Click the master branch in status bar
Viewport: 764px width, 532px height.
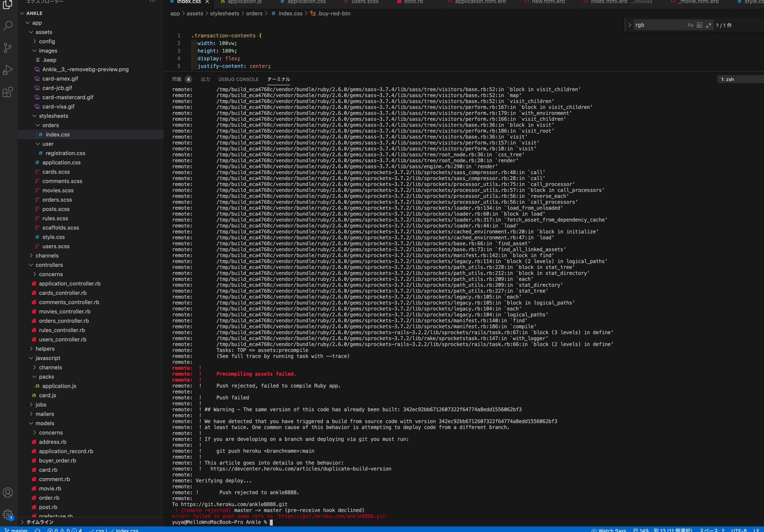coord(16,530)
